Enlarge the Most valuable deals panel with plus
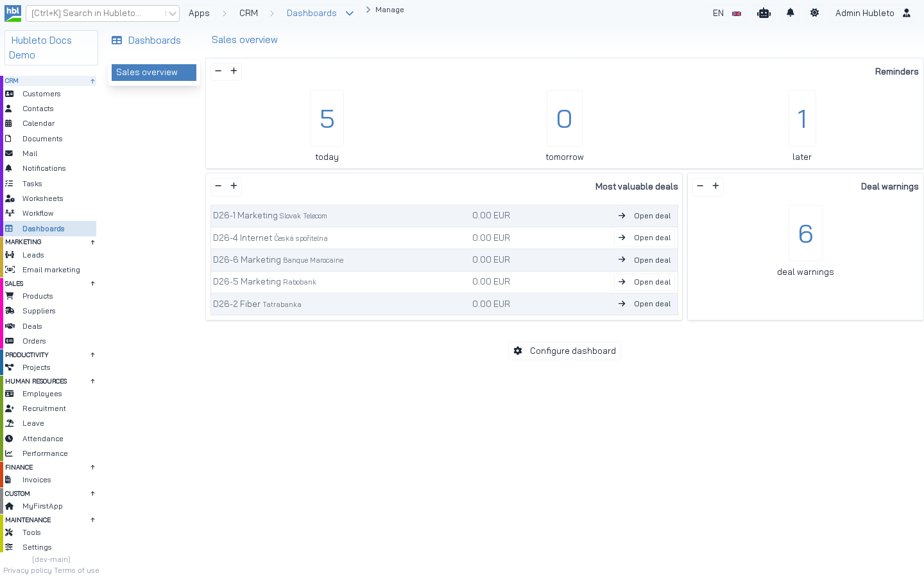924x578 pixels. pos(234,186)
